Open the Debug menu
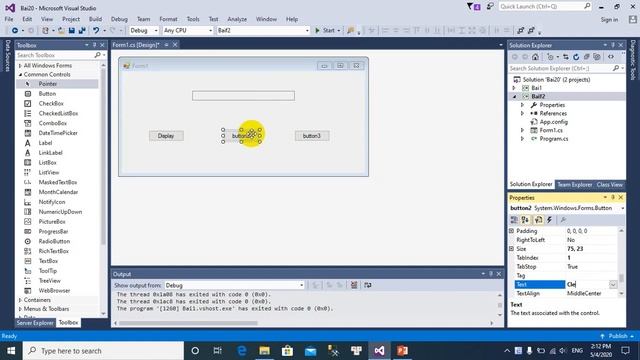Viewport: 640px width, 360px height. click(119, 19)
